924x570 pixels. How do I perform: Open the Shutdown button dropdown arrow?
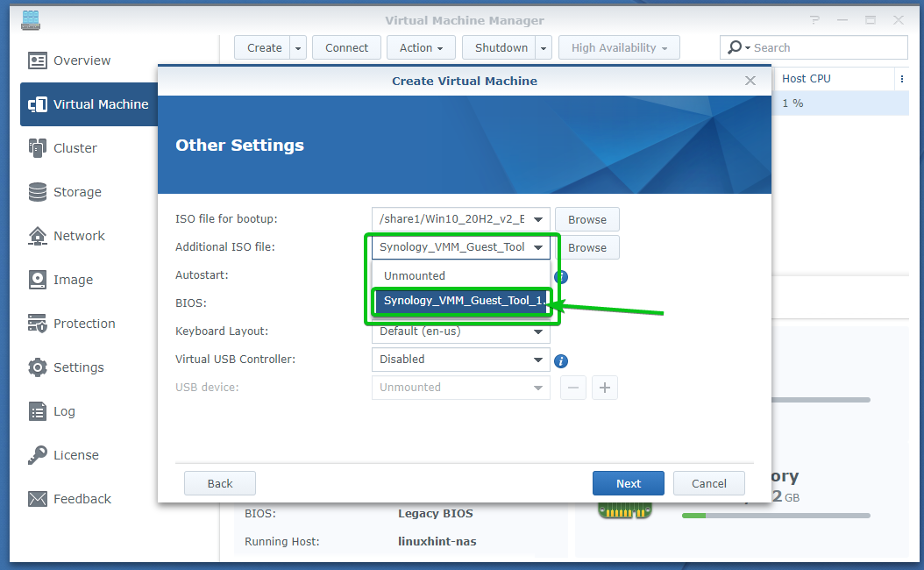tap(544, 47)
